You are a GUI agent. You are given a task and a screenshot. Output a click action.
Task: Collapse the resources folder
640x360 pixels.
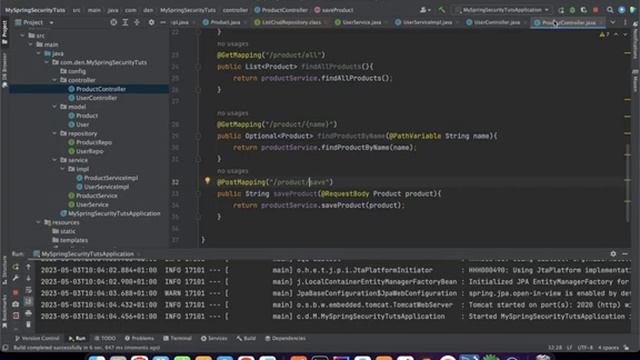point(38,222)
